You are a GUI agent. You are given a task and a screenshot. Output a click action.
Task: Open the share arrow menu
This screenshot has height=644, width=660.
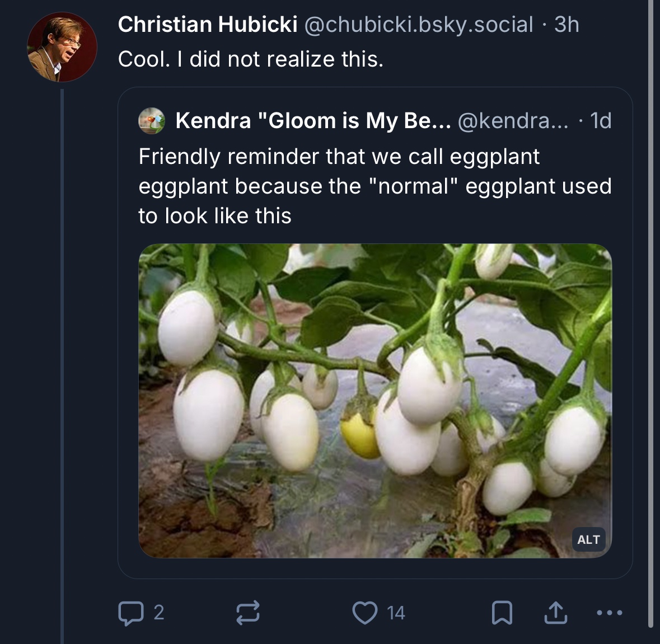coord(555,613)
